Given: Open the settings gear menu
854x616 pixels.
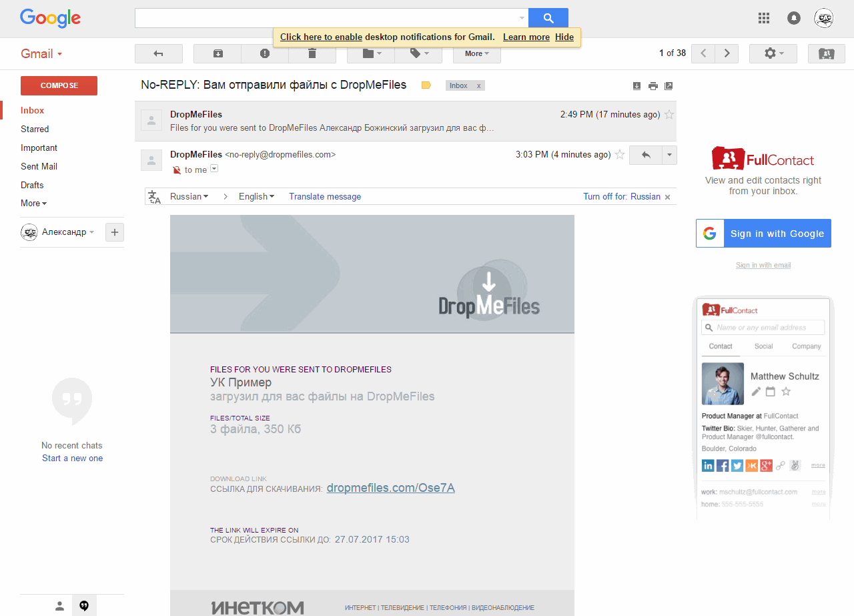Looking at the screenshot, I should 773,53.
